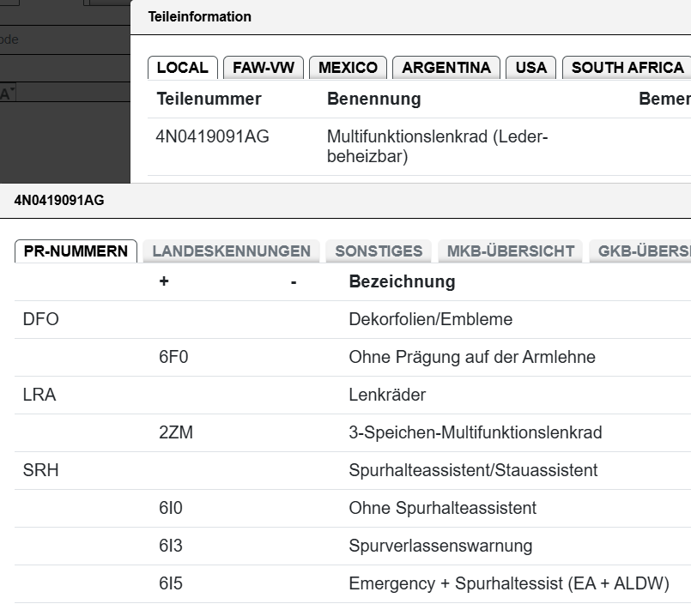691x616 pixels.
Task: Click the Bezeichnung column header
Action: 402,281
